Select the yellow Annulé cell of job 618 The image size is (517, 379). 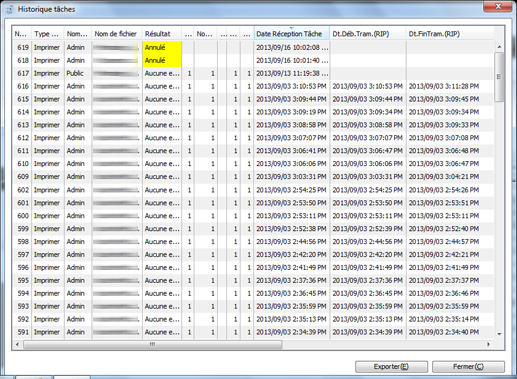point(162,60)
